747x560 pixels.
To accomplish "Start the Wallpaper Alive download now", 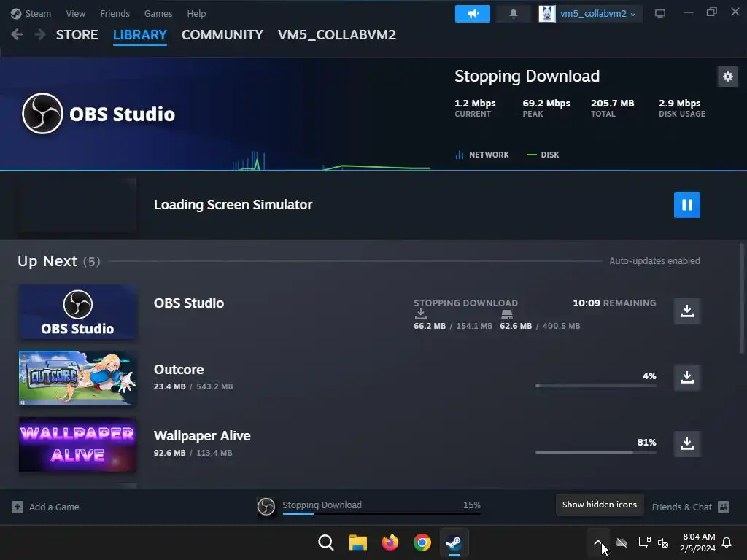I will 686,444.
